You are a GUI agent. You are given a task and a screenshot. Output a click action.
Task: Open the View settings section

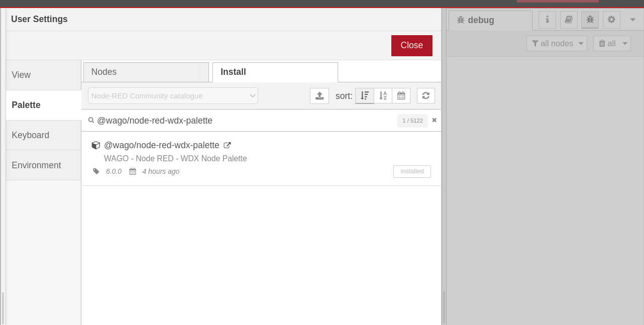(43, 75)
